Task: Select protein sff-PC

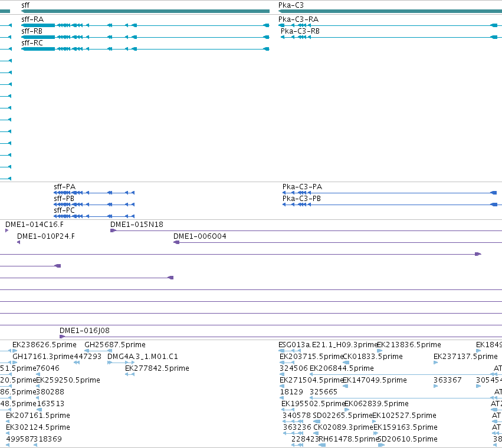Action: coord(94,216)
